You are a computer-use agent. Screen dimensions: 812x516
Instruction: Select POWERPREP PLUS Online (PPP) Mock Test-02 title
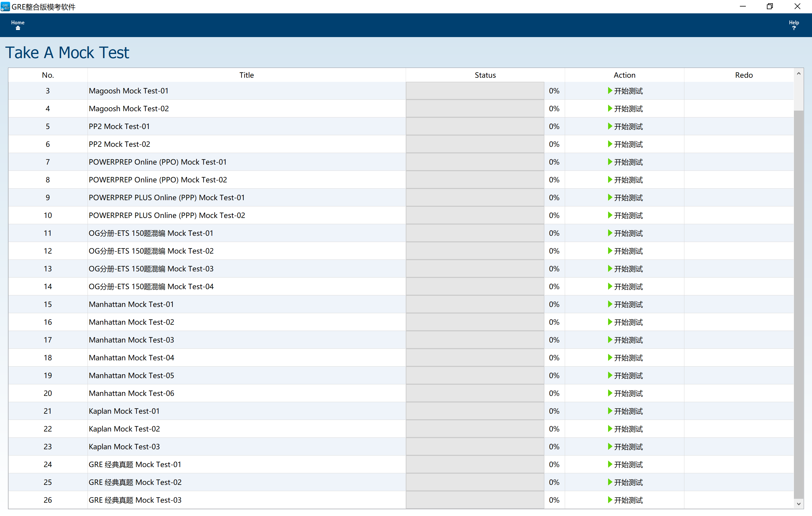(166, 215)
